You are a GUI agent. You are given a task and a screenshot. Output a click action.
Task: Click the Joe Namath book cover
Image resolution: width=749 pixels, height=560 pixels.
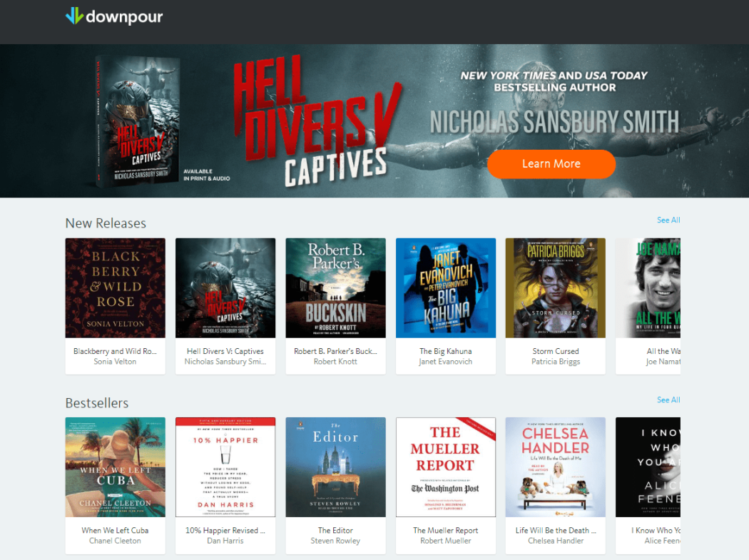click(648, 288)
